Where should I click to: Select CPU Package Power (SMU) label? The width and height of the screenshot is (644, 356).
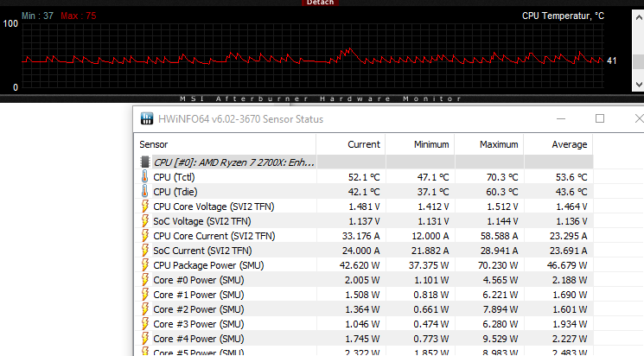[208, 265]
